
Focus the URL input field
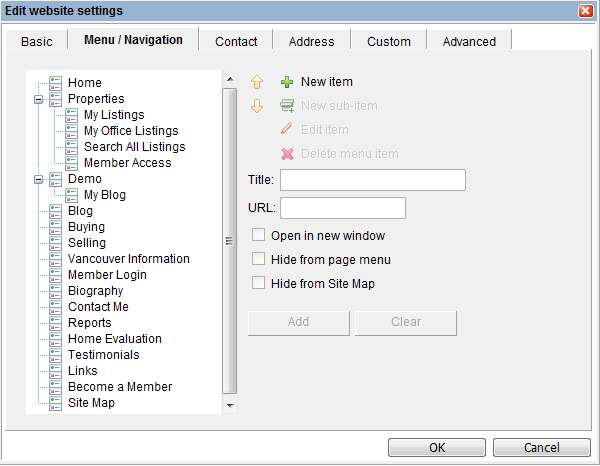(343, 208)
